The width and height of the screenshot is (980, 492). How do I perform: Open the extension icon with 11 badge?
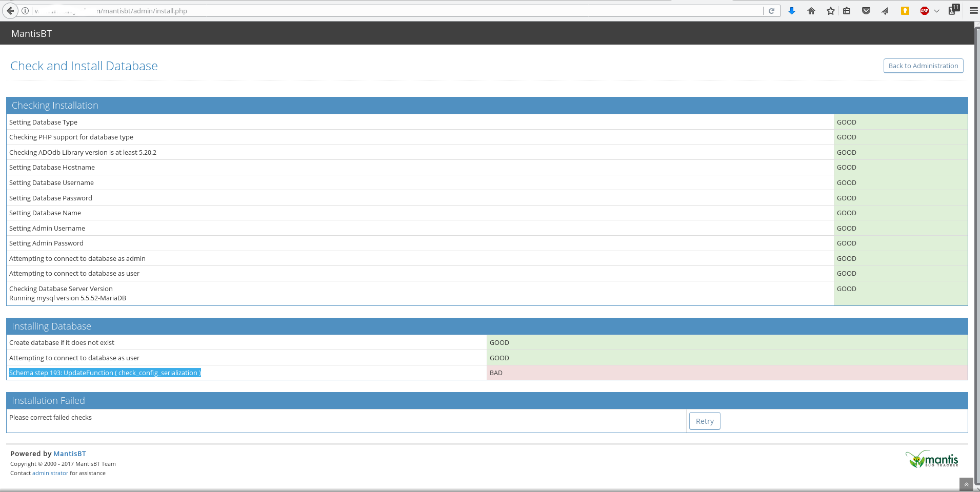coord(953,10)
